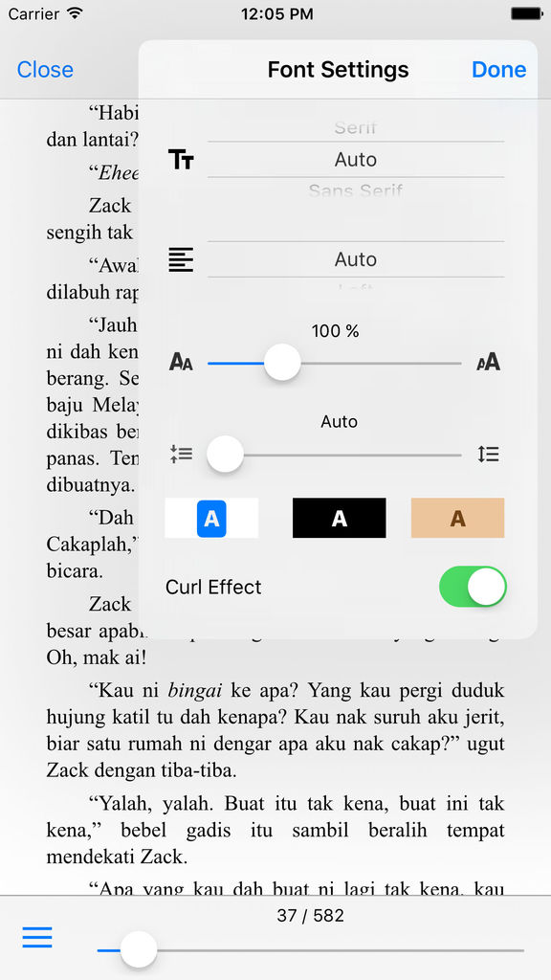Choose Sans Serif in the font picker
The height and width of the screenshot is (980, 551).
click(356, 190)
